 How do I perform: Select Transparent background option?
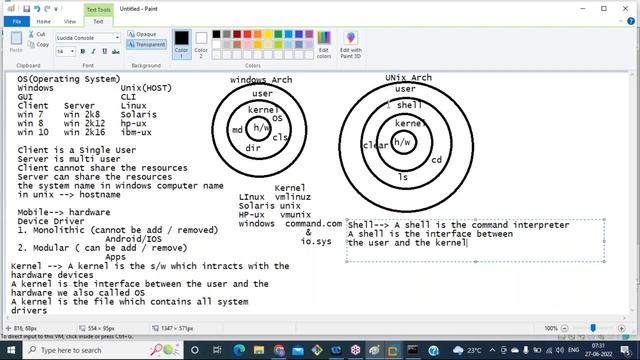[x=147, y=44]
